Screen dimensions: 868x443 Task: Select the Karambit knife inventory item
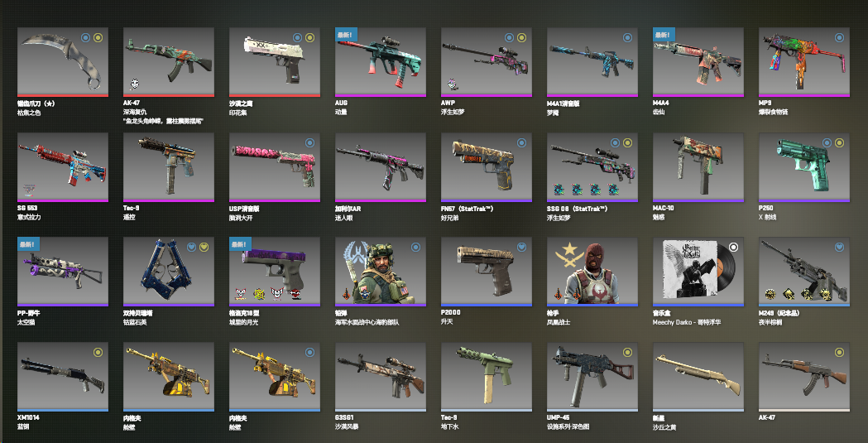coord(63,62)
